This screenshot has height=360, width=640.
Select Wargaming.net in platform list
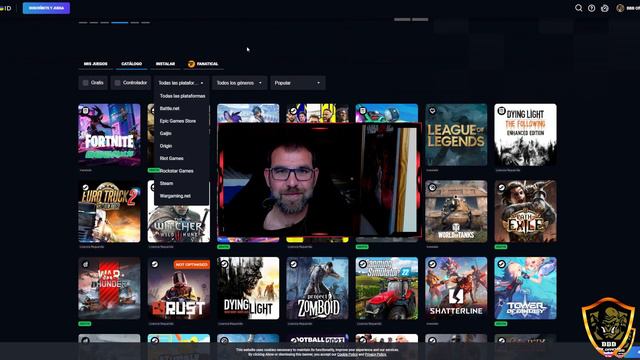coord(176,196)
